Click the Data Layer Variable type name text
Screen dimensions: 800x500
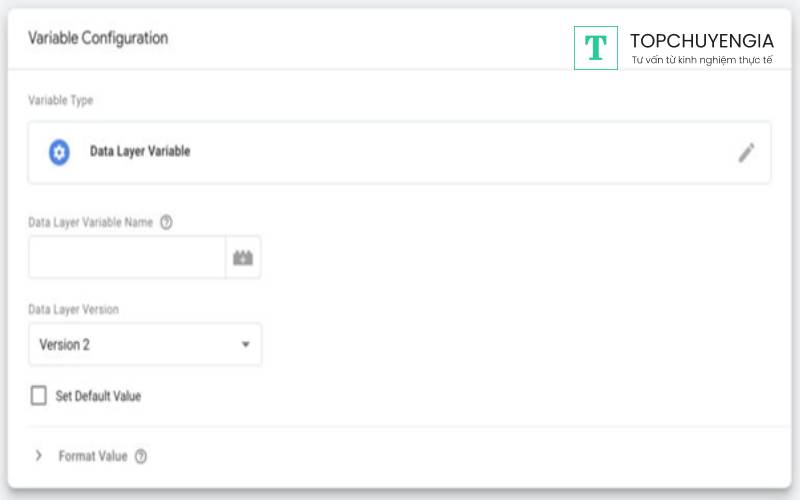(x=140, y=152)
